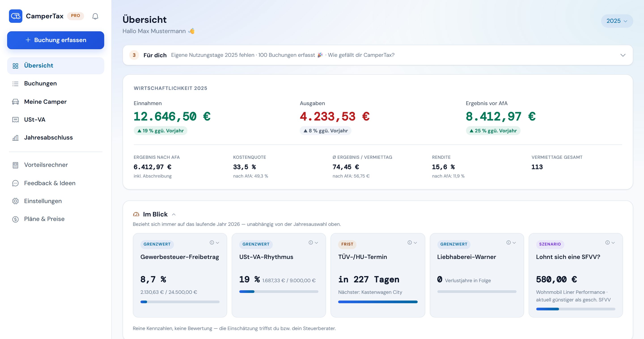The height and width of the screenshot is (339, 644).
Task: Click the 8 % ggü. Vorjahr badge
Action: (x=326, y=131)
